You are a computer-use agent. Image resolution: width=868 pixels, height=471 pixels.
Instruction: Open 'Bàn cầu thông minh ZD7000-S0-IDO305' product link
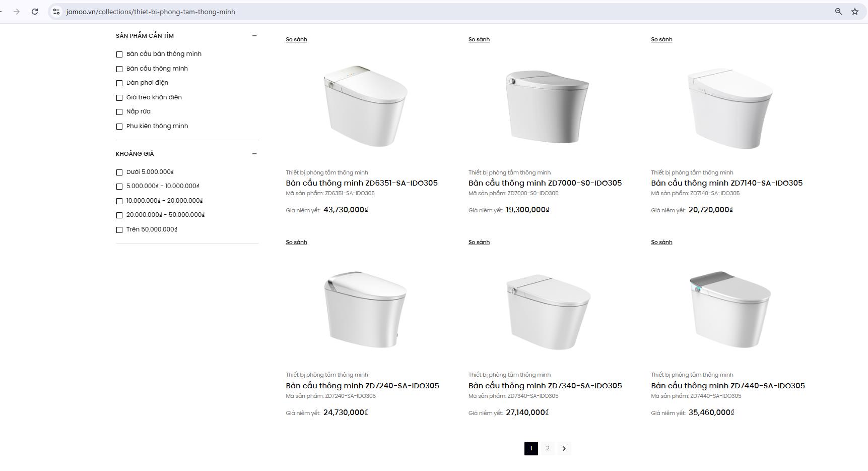click(x=545, y=183)
